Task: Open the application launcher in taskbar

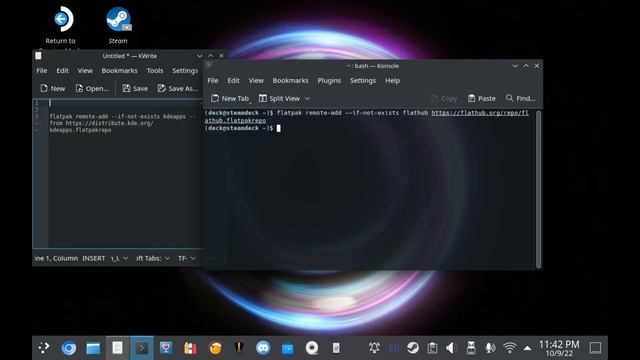Action: 44,348
